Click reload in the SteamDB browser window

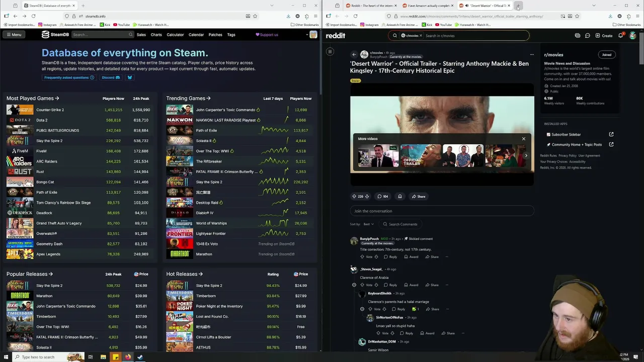pos(33,16)
